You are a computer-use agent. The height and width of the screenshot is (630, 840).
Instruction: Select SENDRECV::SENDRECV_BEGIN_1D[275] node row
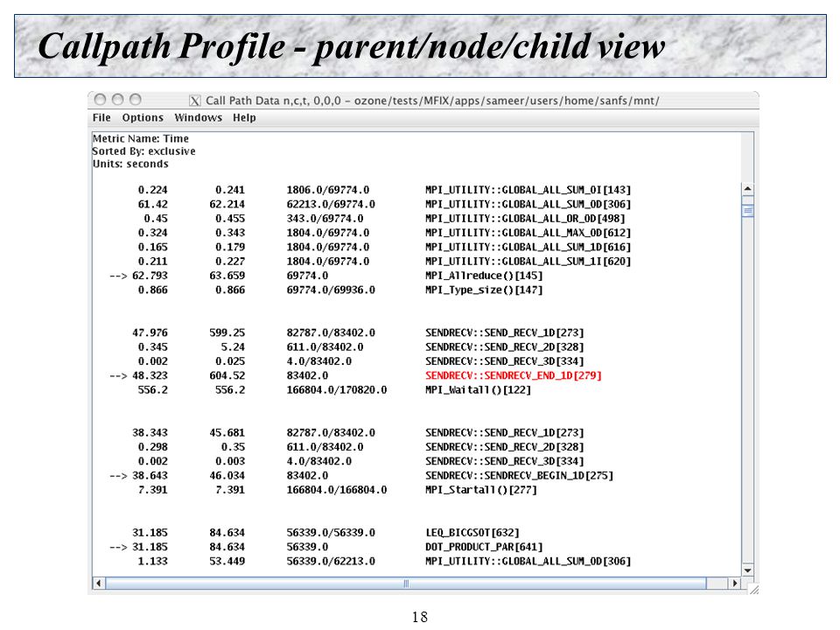[x=361, y=476]
